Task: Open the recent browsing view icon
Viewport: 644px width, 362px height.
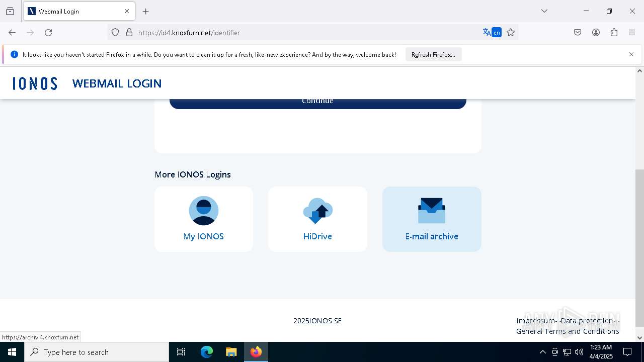Action: point(10,11)
